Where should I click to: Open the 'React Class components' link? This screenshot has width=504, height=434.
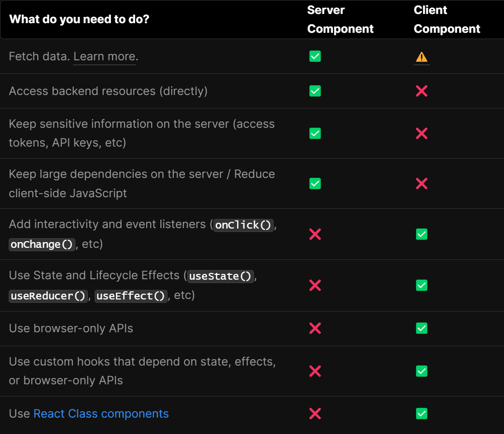tap(101, 414)
